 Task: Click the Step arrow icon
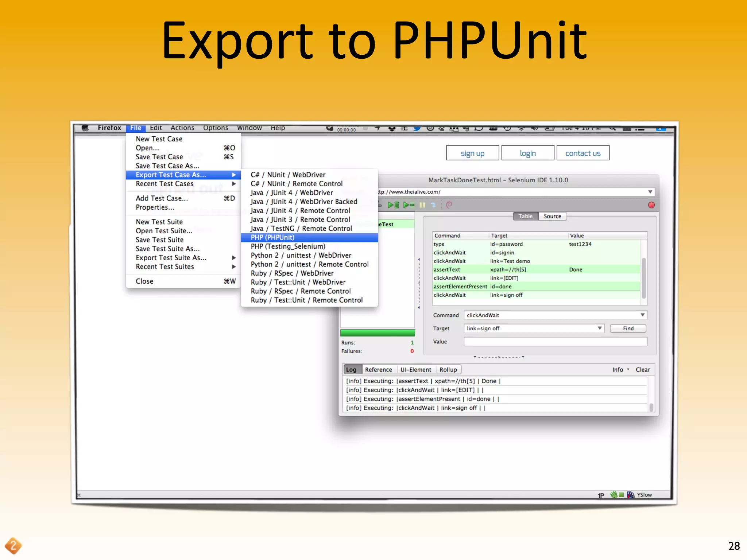[433, 205]
